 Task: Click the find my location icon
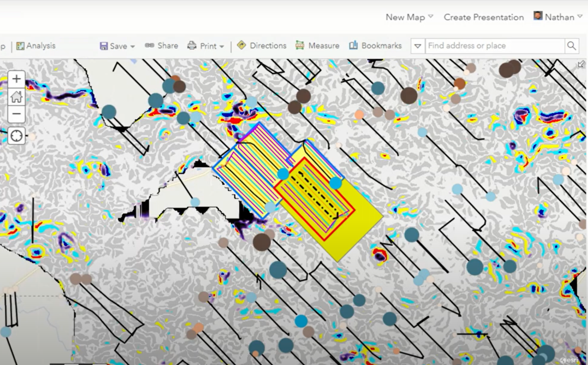(16, 136)
